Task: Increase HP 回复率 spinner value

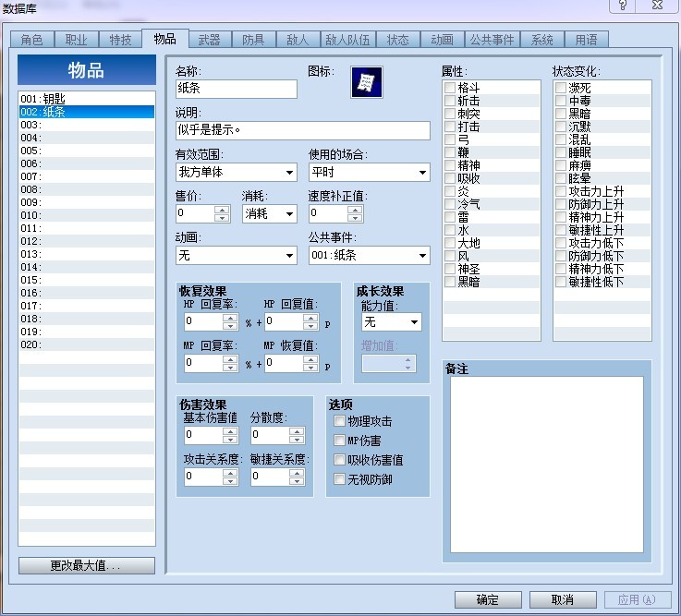Action: 230,318
